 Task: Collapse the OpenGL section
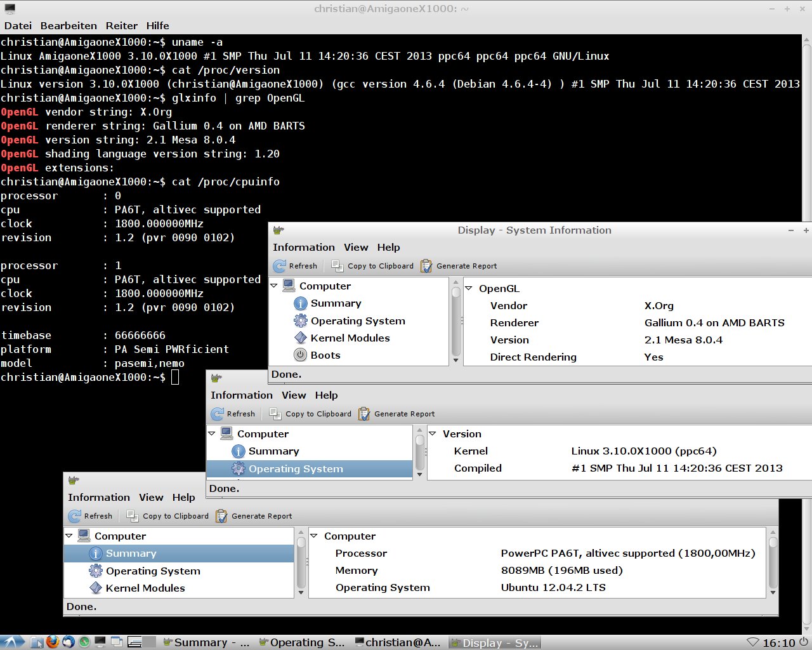469,288
